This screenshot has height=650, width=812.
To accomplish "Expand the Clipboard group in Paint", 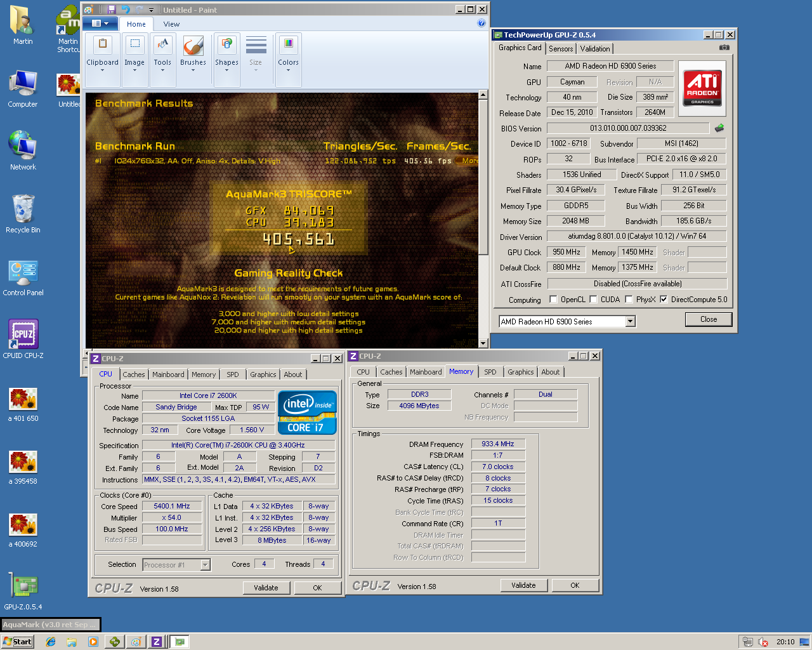I will click(x=102, y=60).
